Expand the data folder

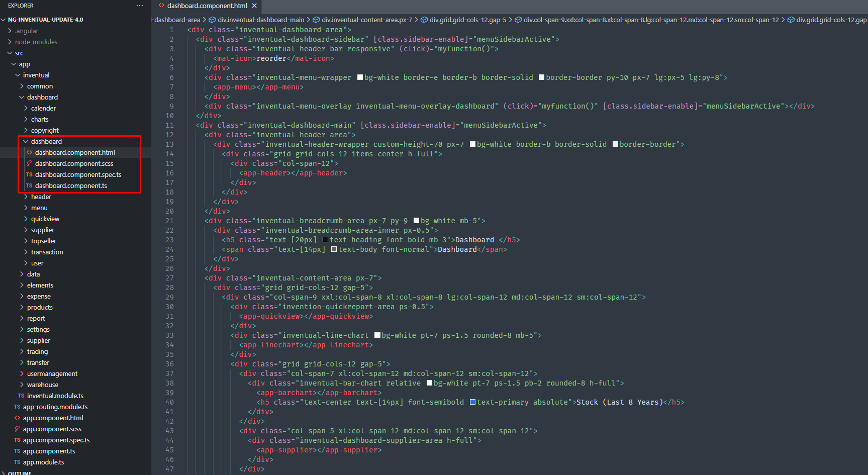[x=22, y=274]
